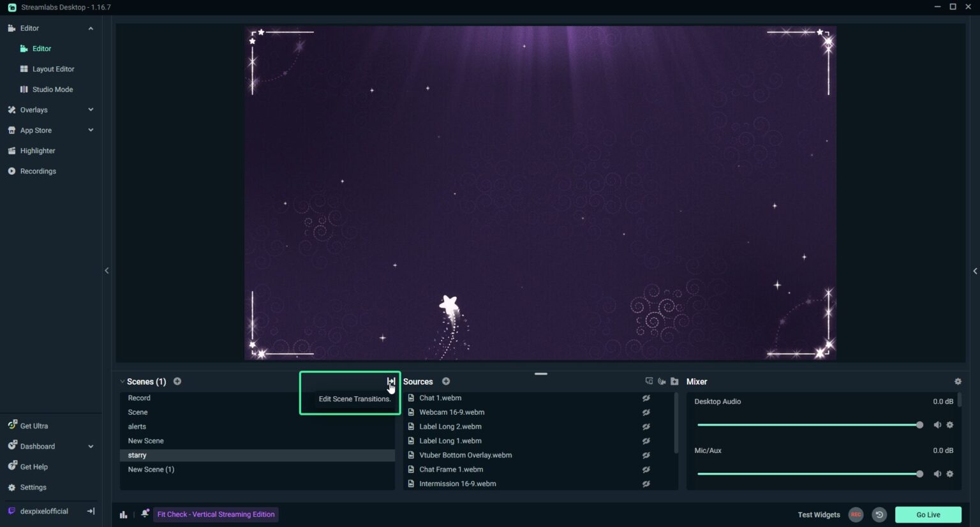Click the REC recording icon near Go Live
980x527 pixels.
point(856,514)
